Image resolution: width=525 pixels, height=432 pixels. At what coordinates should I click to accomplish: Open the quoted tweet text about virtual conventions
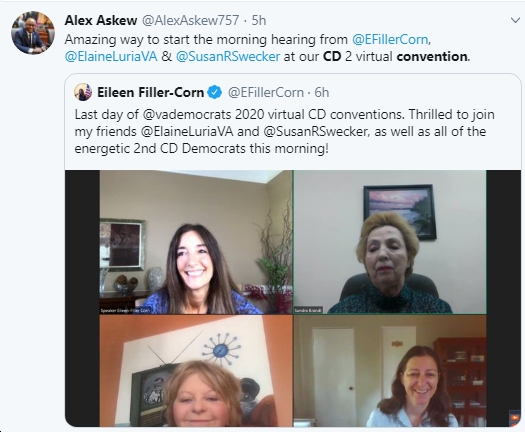pyautogui.click(x=284, y=131)
